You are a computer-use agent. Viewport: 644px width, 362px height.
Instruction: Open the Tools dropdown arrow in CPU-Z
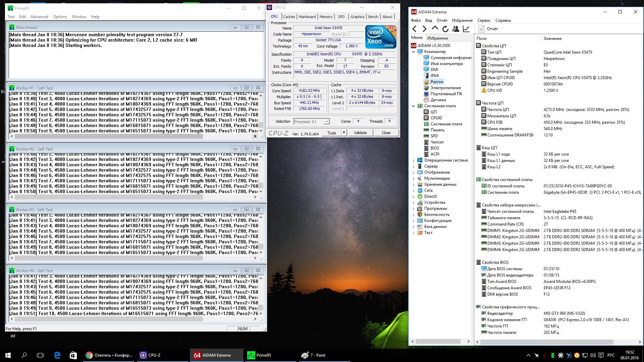344,133
